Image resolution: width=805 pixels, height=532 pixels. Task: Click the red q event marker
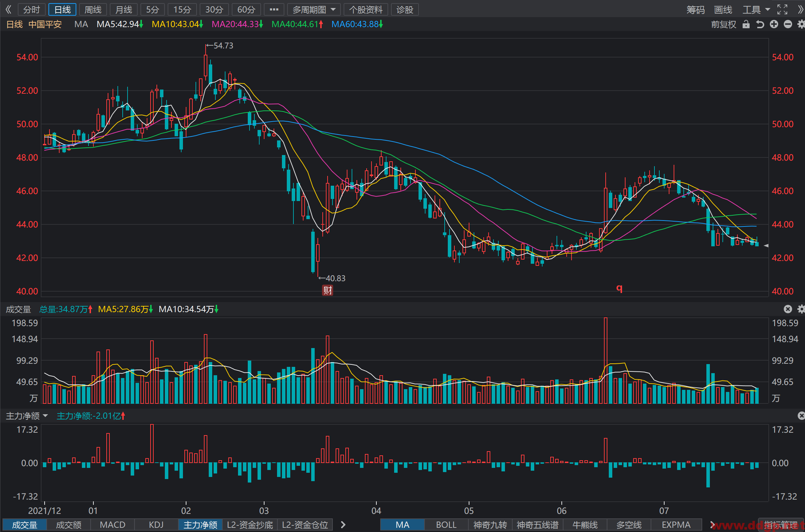point(619,288)
